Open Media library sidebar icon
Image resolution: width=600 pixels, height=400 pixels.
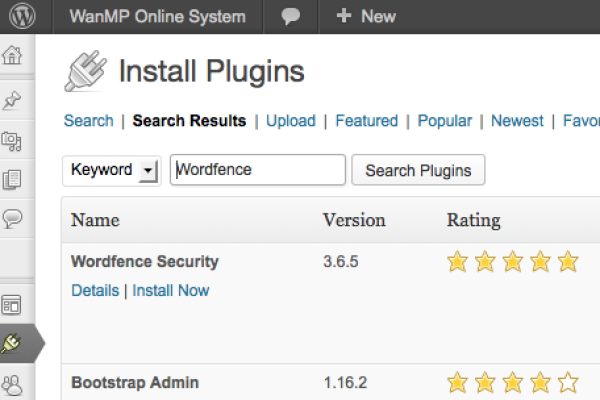click(x=13, y=139)
